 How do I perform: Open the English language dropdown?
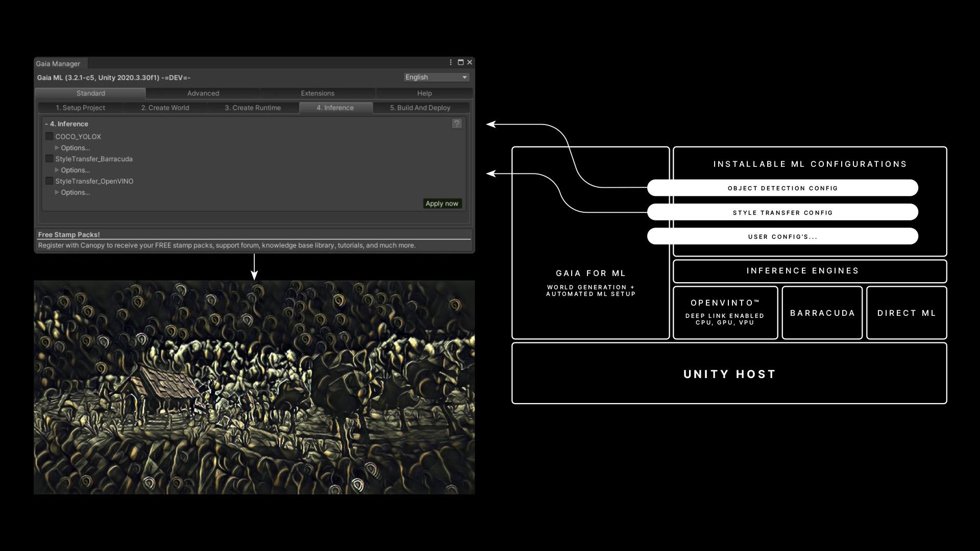tap(436, 77)
